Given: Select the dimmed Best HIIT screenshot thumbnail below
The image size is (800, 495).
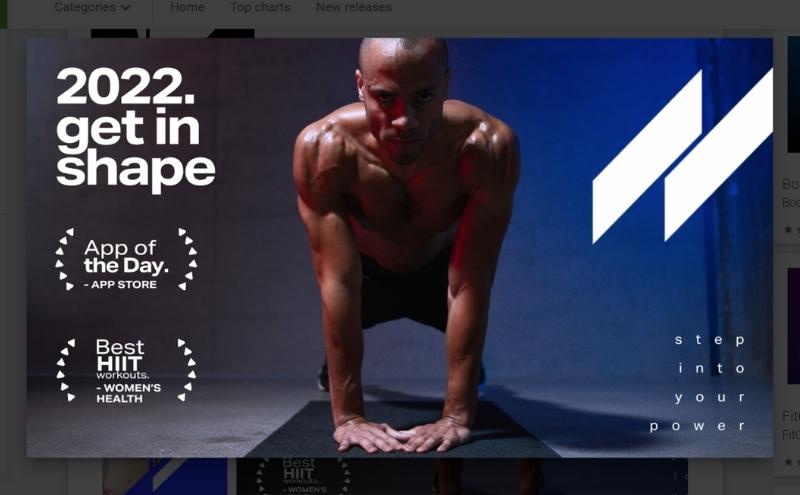Looking at the screenshot, I should click(462, 477).
